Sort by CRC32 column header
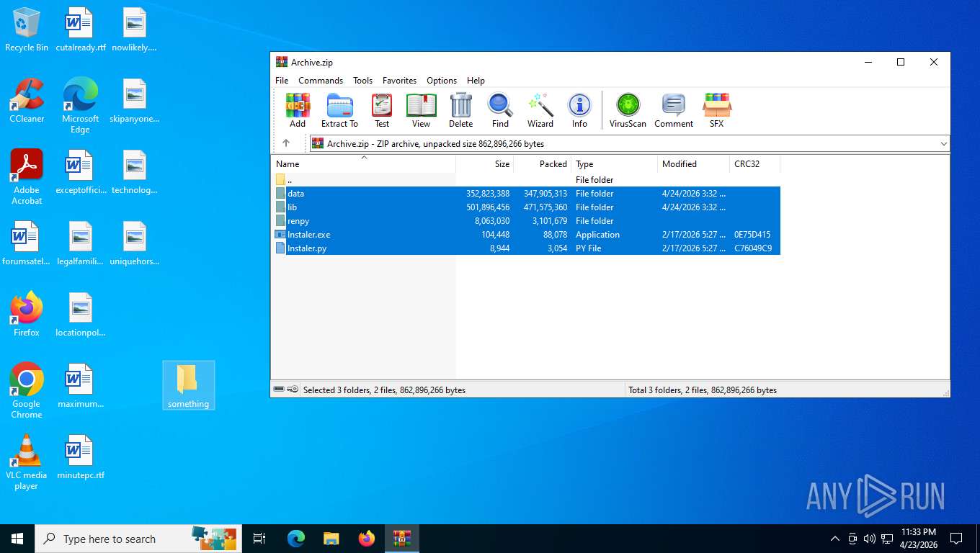The image size is (980, 553). [754, 164]
